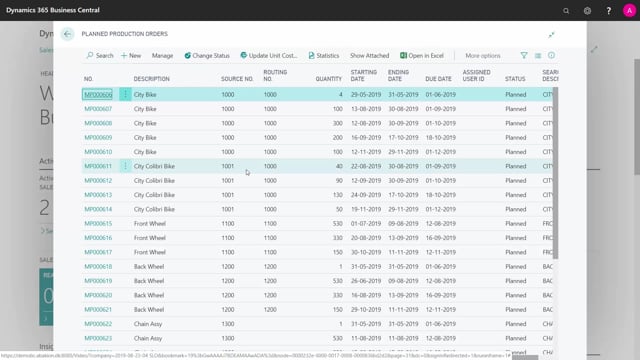Click source number 1200 in MP000620 row
640x360 pixels.
point(228,295)
